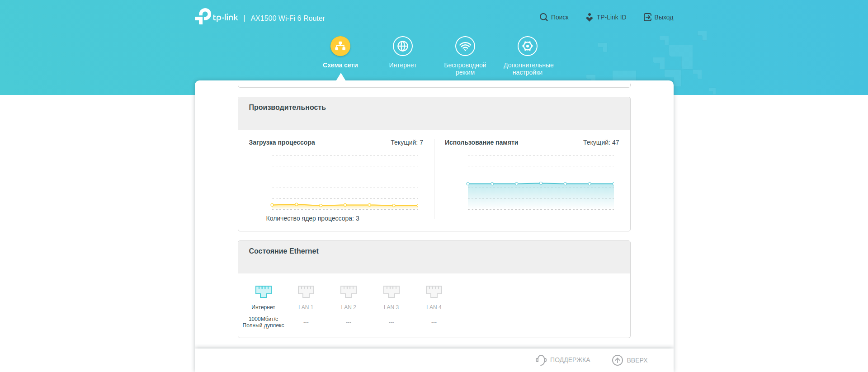The image size is (868, 372).
Task: Switch to the Беспроводной режим tab label
Action: [x=465, y=69]
